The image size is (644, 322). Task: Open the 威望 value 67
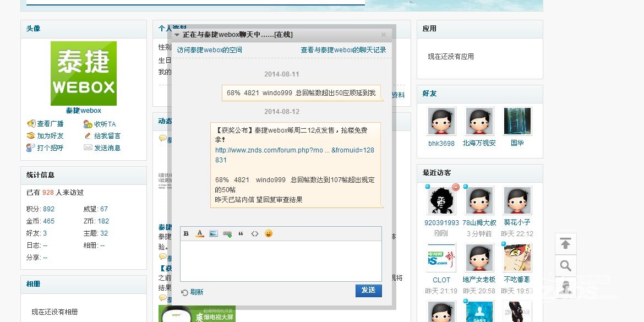pos(104,209)
